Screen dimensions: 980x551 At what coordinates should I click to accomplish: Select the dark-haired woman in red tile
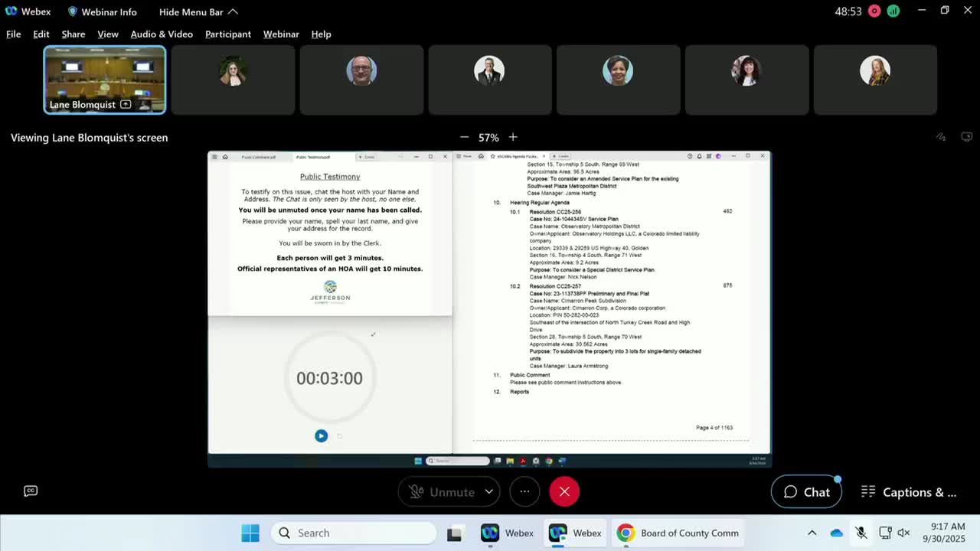coord(746,80)
